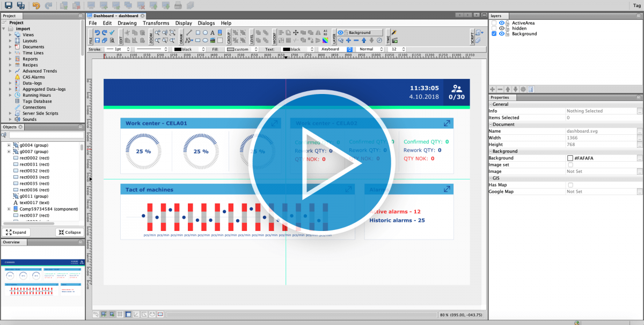Click the browse button for Google Map

(x=640, y=192)
